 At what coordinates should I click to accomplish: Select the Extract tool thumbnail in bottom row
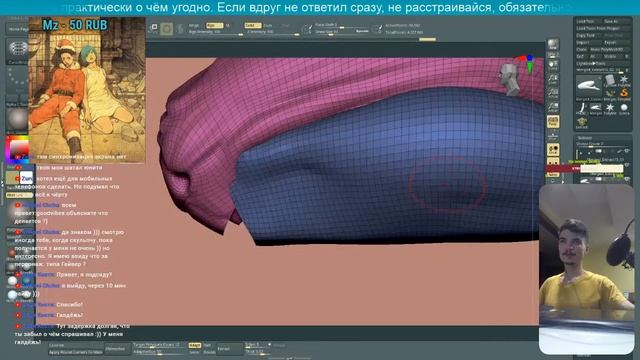(582, 122)
